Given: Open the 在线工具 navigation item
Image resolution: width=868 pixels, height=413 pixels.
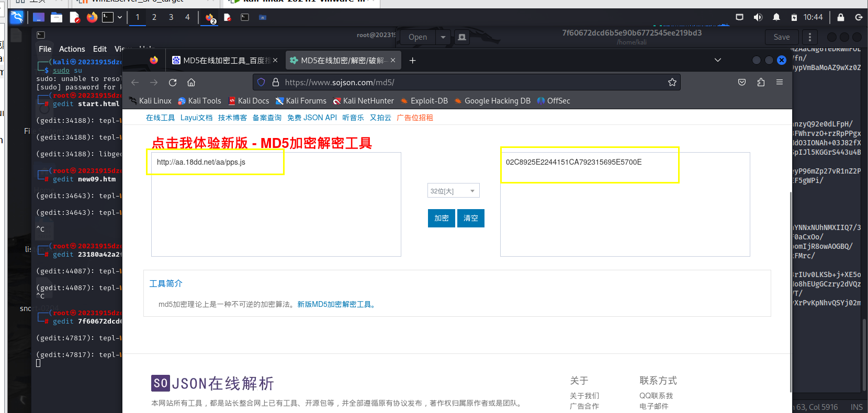Looking at the screenshot, I should click(160, 118).
